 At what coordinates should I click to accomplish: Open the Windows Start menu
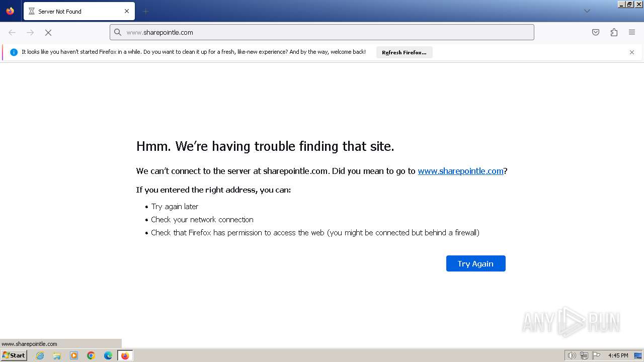pos(14,355)
